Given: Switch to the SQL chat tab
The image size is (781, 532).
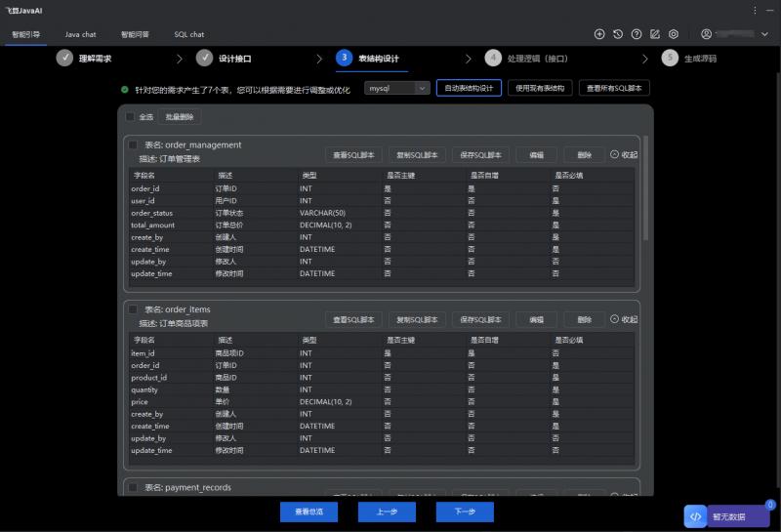Looking at the screenshot, I should click(188, 34).
